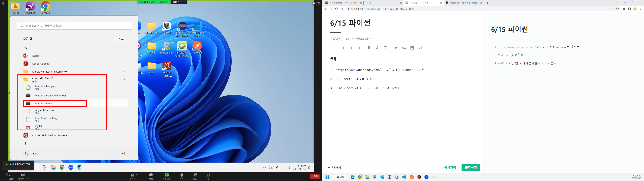Viewport: 644px width, 181px height.
Task: Start video in Zoom
Action: click(23, 176)
